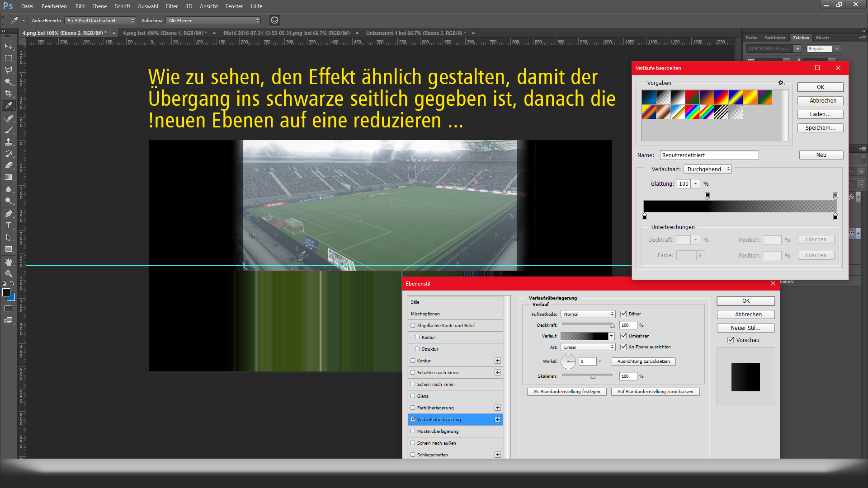Click the Speichern... button
This screenshot has width=868, height=488.
[821, 128]
